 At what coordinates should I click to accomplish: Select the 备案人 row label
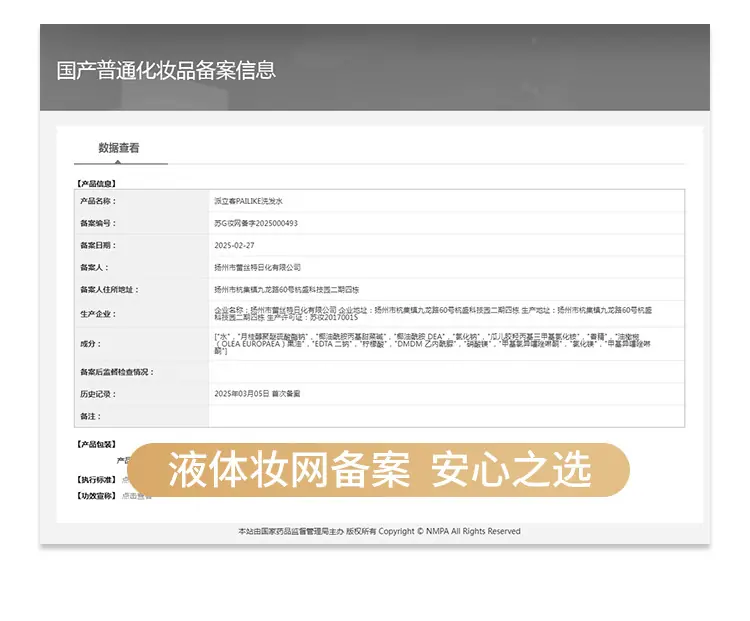(94, 267)
